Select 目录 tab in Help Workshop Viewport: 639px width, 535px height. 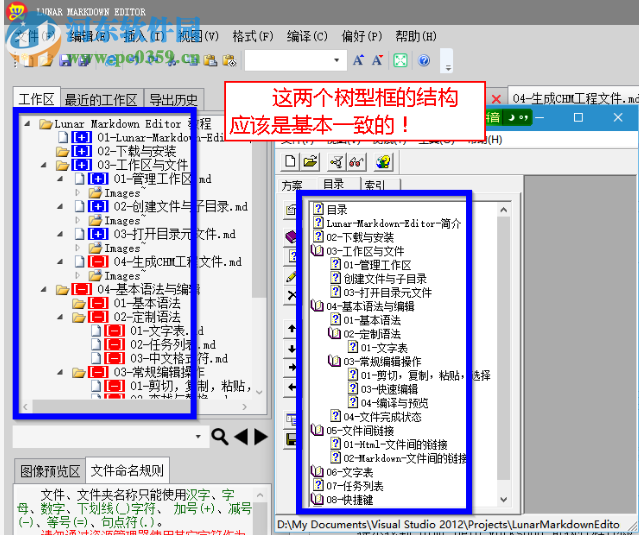(x=334, y=184)
